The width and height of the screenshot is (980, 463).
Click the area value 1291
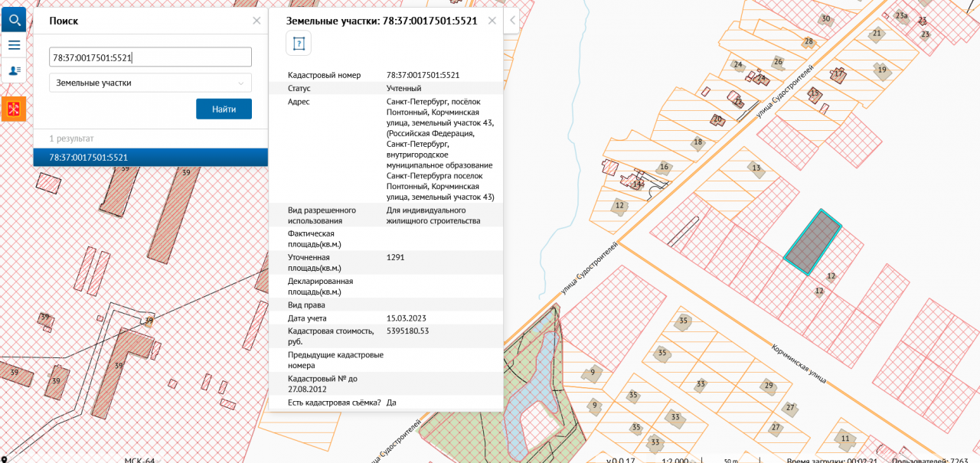396,257
